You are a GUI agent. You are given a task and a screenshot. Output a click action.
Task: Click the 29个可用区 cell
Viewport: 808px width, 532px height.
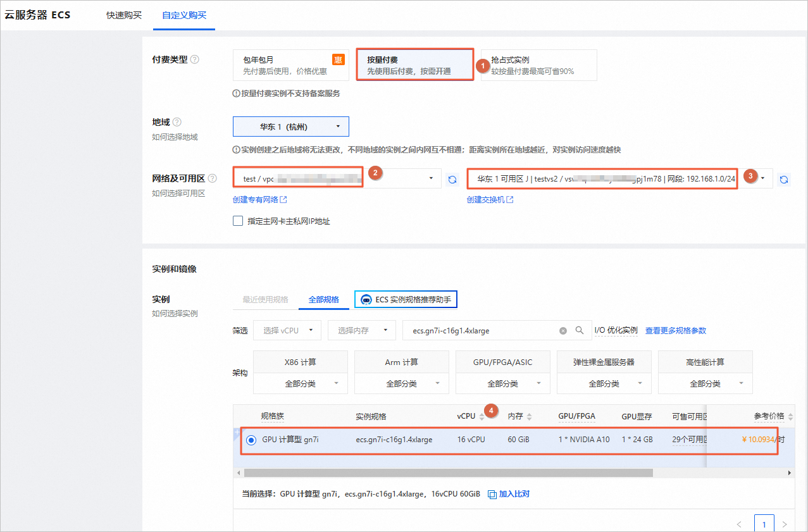point(689,440)
